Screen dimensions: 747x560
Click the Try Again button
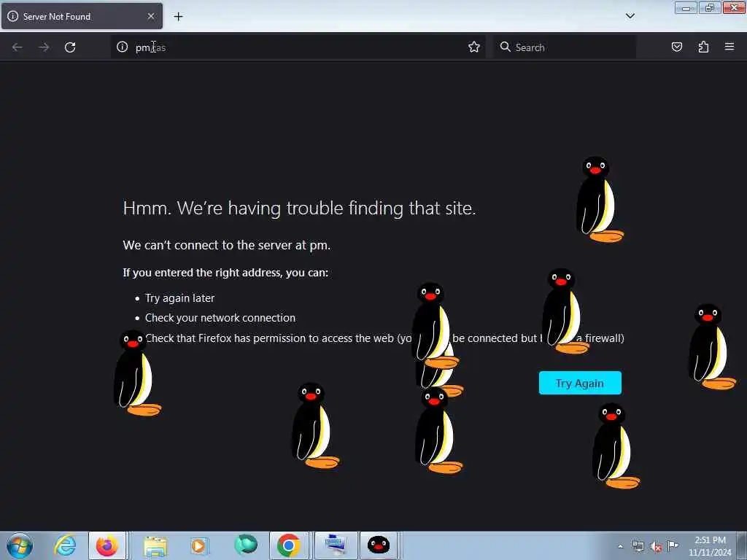(x=580, y=384)
